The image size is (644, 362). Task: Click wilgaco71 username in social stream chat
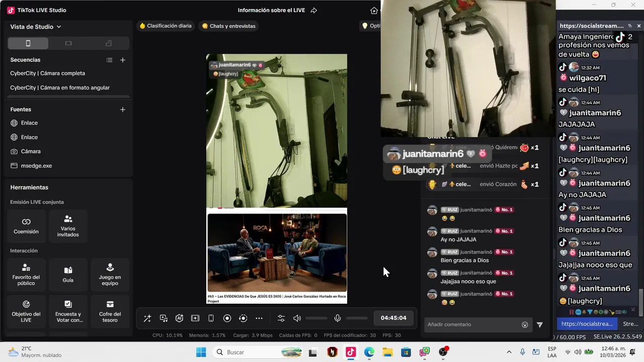pyautogui.click(x=588, y=78)
